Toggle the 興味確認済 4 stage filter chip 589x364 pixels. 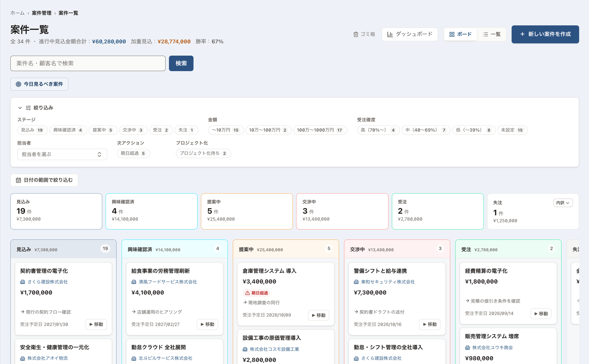(x=68, y=130)
